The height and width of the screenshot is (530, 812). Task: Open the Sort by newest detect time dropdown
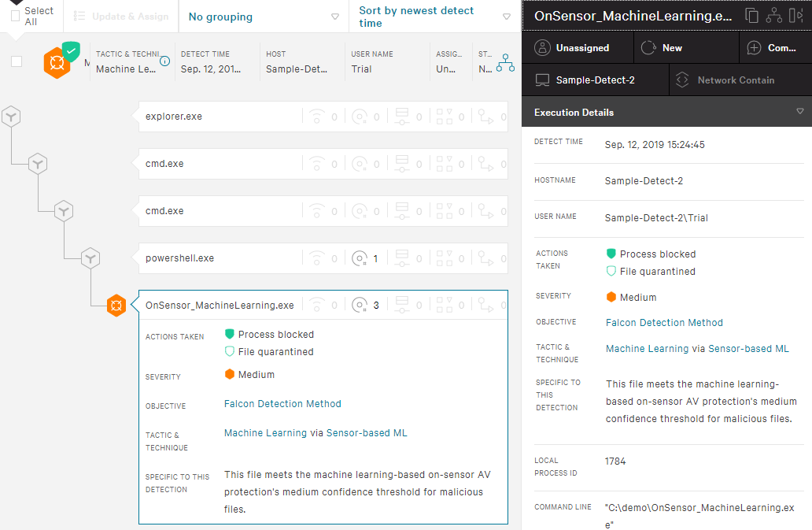click(x=434, y=17)
